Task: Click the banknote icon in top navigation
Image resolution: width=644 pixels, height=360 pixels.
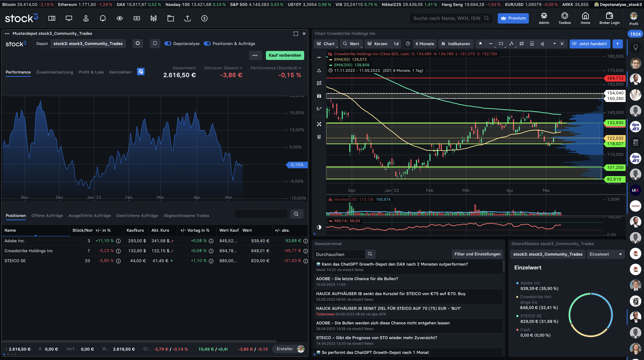Action: pos(137,18)
